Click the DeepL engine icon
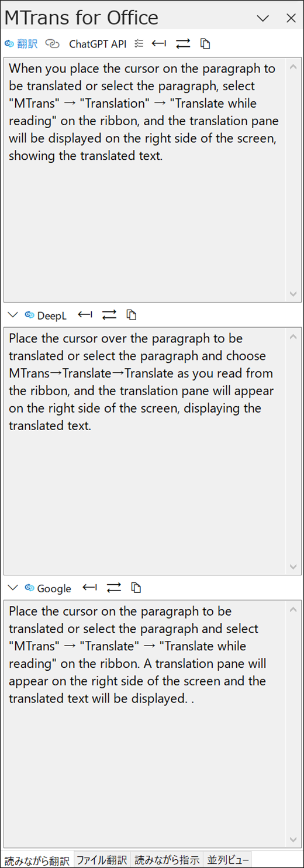 30,315
